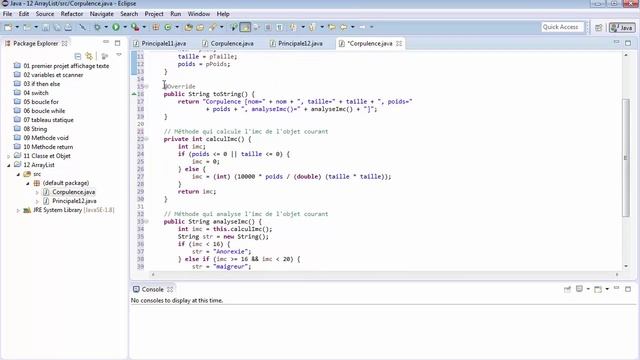This screenshot has width=640, height=360.
Task: Click the New Java Class icon
Action: coord(168,27)
